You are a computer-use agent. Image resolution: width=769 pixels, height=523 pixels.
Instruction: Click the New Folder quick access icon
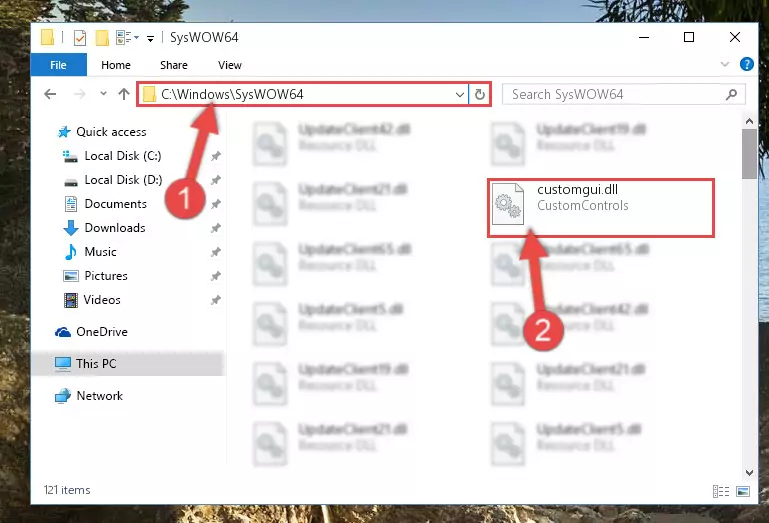[102, 37]
